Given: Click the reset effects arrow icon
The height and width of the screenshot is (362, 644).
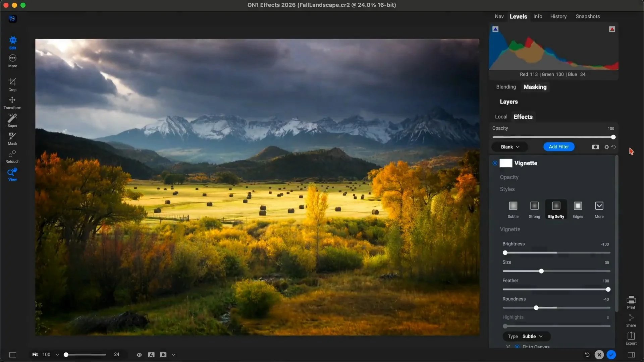Looking at the screenshot, I should click(x=613, y=147).
